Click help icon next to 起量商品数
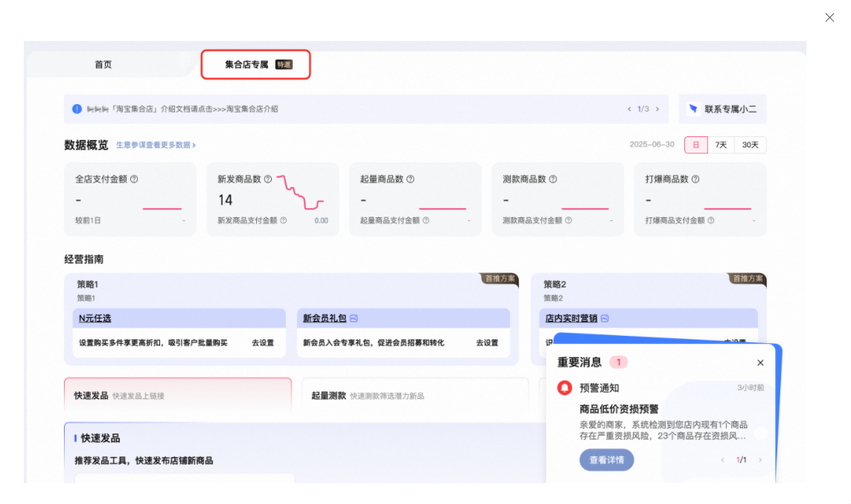Image resolution: width=851 pixels, height=504 pixels. [x=410, y=179]
